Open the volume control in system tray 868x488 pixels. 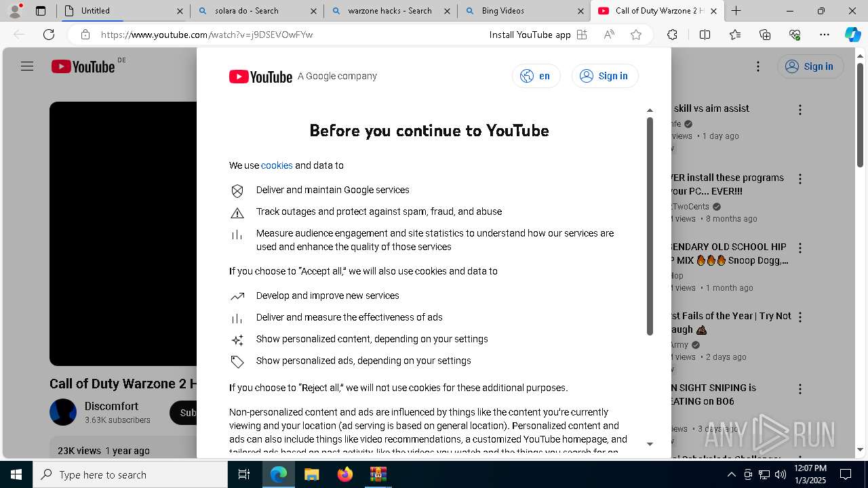pyautogui.click(x=780, y=474)
